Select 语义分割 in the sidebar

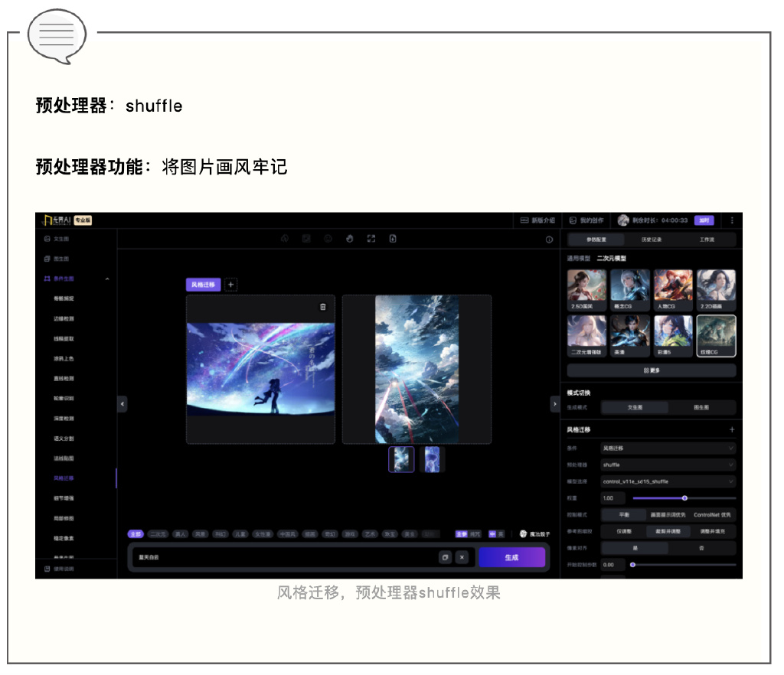pyautogui.click(x=64, y=439)
